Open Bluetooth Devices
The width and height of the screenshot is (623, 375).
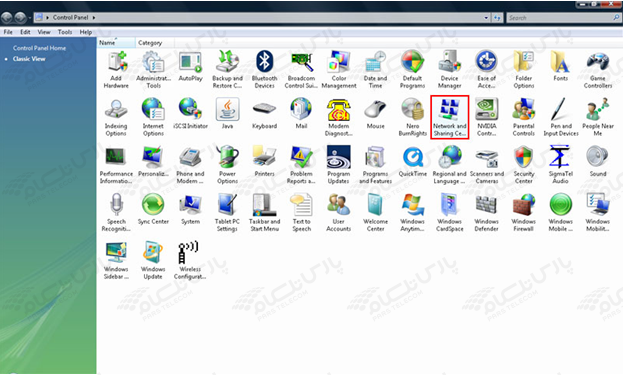264,70
